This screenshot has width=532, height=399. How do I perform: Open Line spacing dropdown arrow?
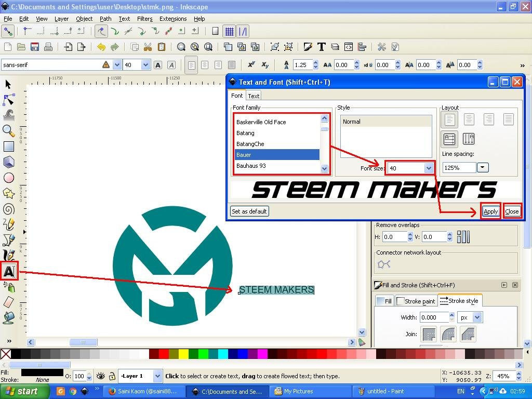pos(483,167)
